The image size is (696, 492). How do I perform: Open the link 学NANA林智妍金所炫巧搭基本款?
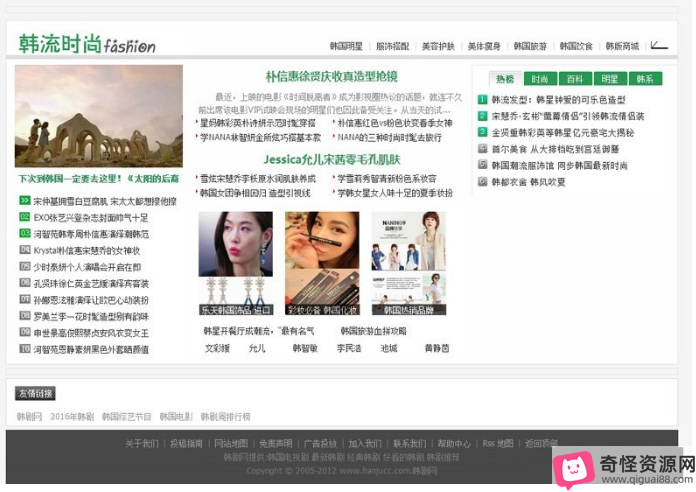pos(260,137)
